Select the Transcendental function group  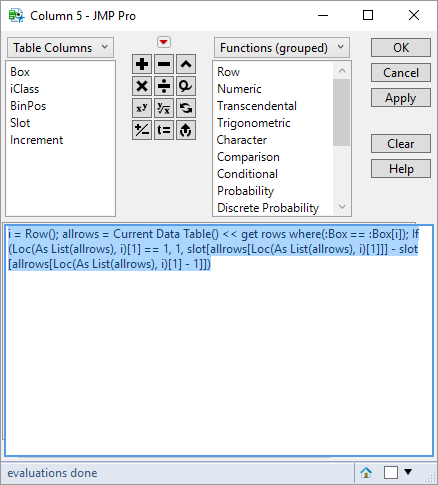tap(257, 106)
